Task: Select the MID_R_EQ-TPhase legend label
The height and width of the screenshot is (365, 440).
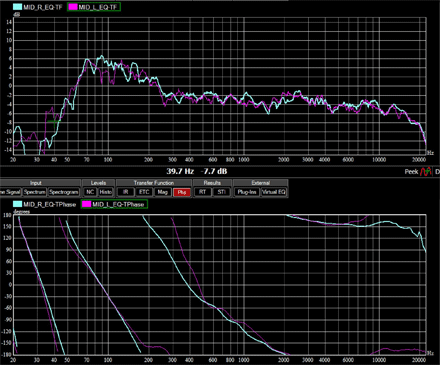Action: [50, 204]
